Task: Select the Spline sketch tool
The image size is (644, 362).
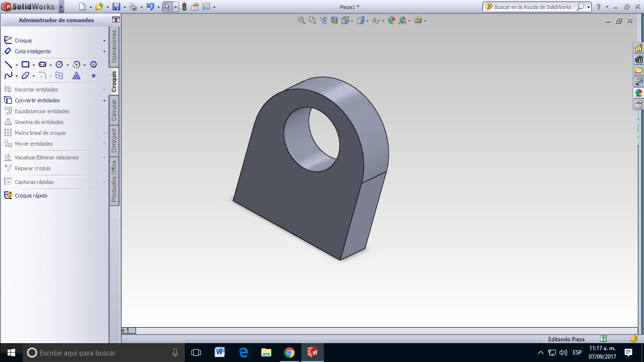Action: pos(8,75)
